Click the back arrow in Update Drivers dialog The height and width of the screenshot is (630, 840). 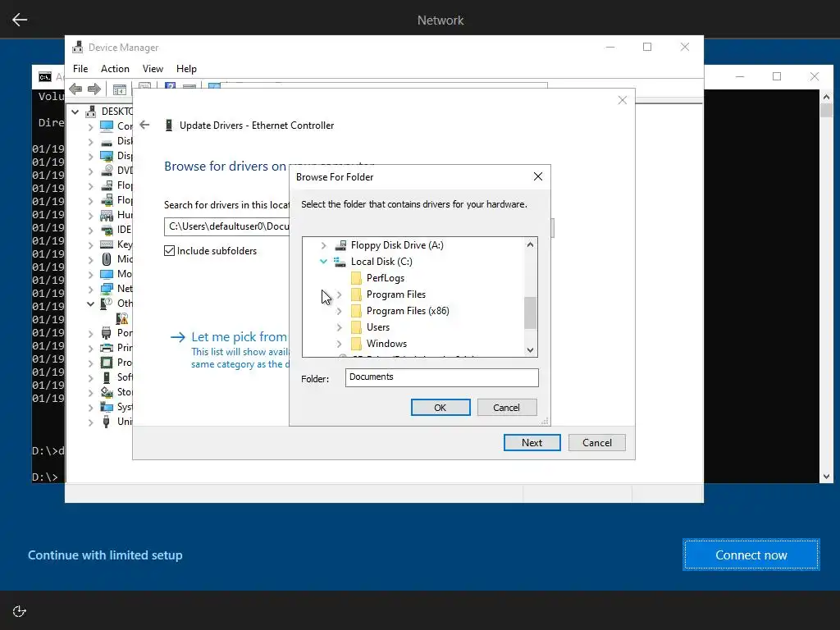pos(144,125)
